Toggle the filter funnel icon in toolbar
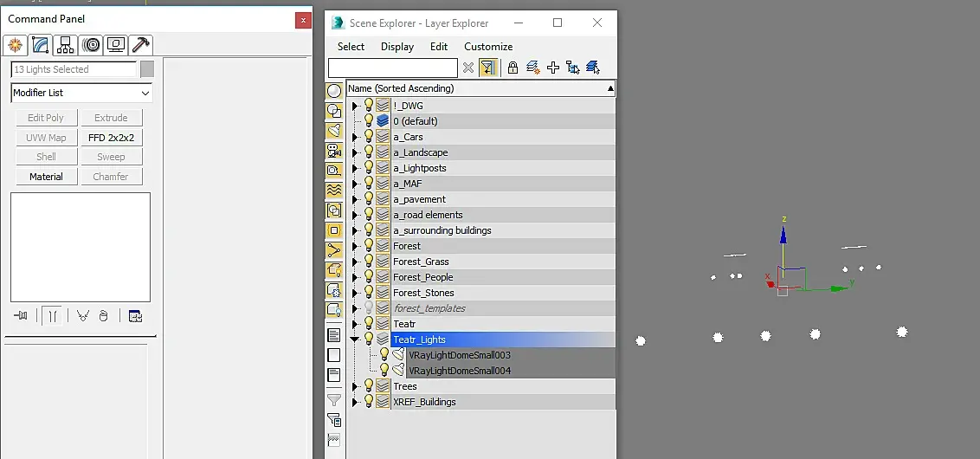Image resolution: width=980 pixels, height=459 pixels. point(488,68)
